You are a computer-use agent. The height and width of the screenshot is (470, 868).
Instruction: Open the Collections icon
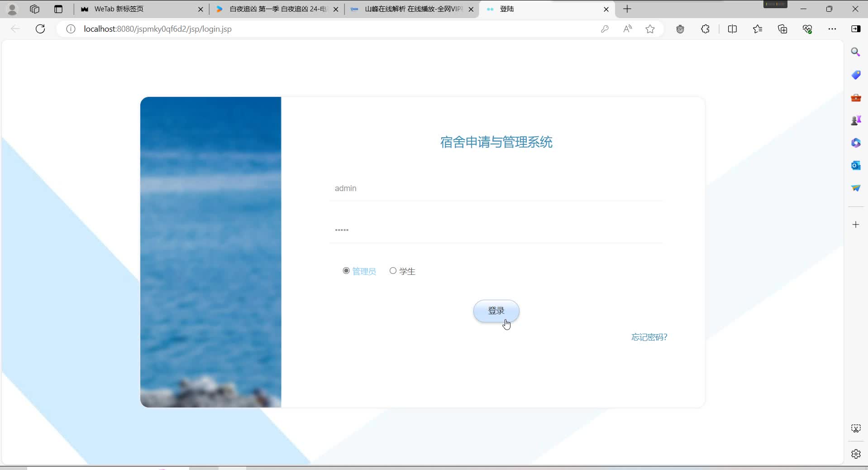click(782, 29)
